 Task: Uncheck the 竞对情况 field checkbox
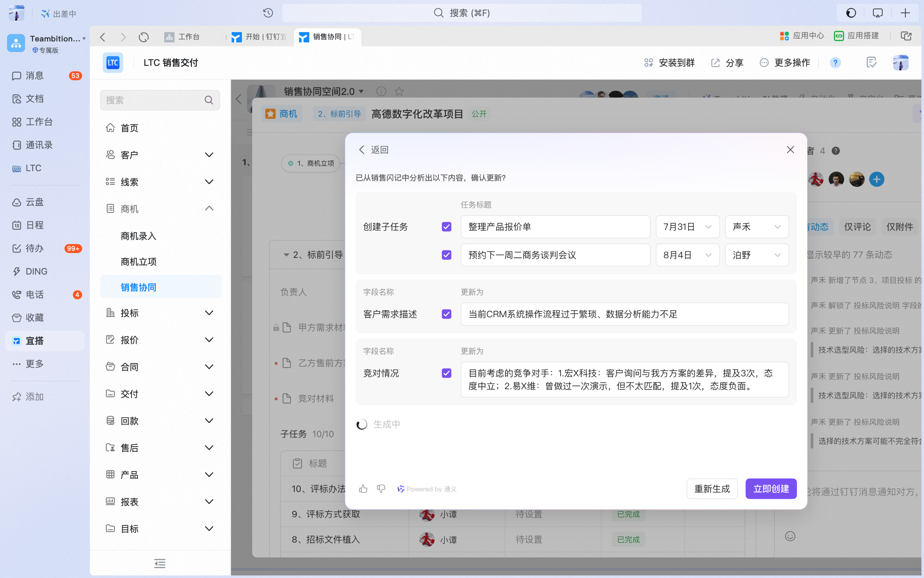click(446, 373)
